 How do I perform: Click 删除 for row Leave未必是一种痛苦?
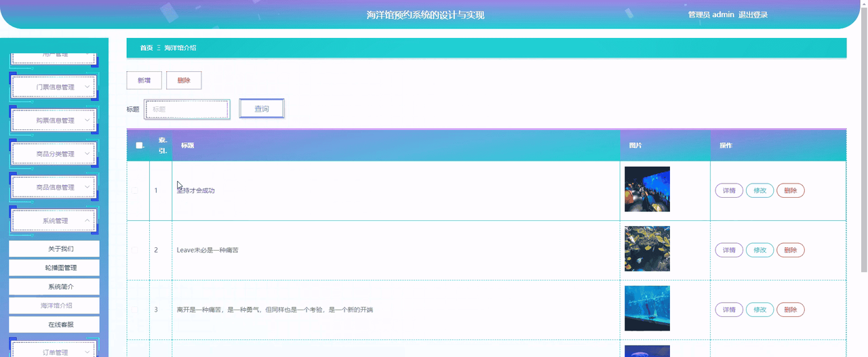(791, 250)
